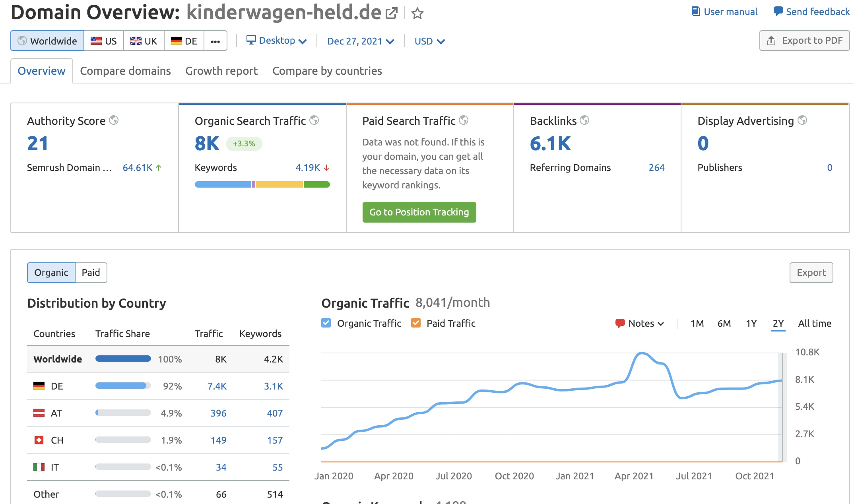This screenshot has width=854, height=504.
Task: Open the 407 AT keywords value
Action: 275,413
